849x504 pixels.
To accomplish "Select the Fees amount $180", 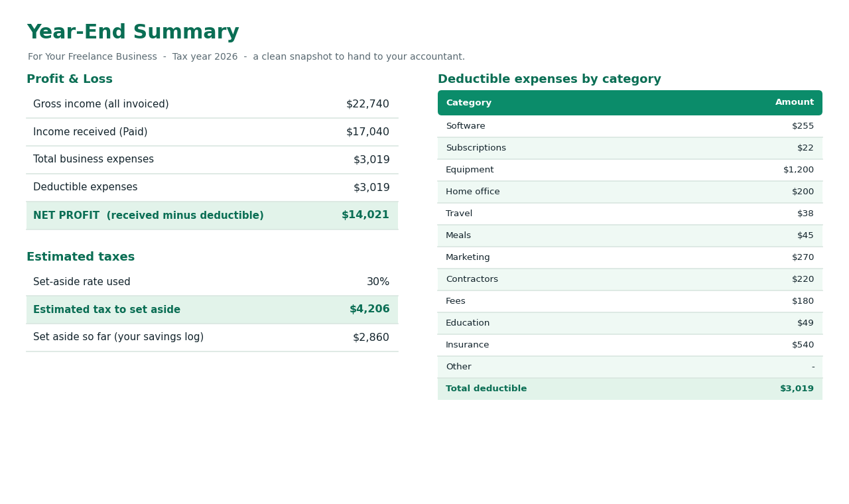I will click(803, 301).
